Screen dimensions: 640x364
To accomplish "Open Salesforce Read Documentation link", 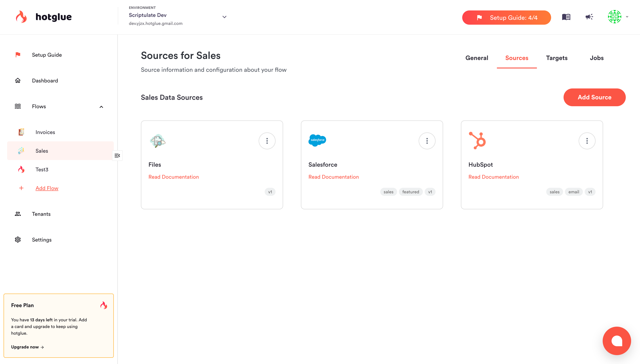I will tap(334, 177).
